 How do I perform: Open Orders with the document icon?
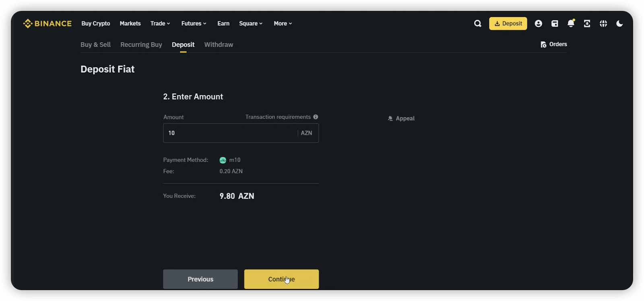pos(554,44)
